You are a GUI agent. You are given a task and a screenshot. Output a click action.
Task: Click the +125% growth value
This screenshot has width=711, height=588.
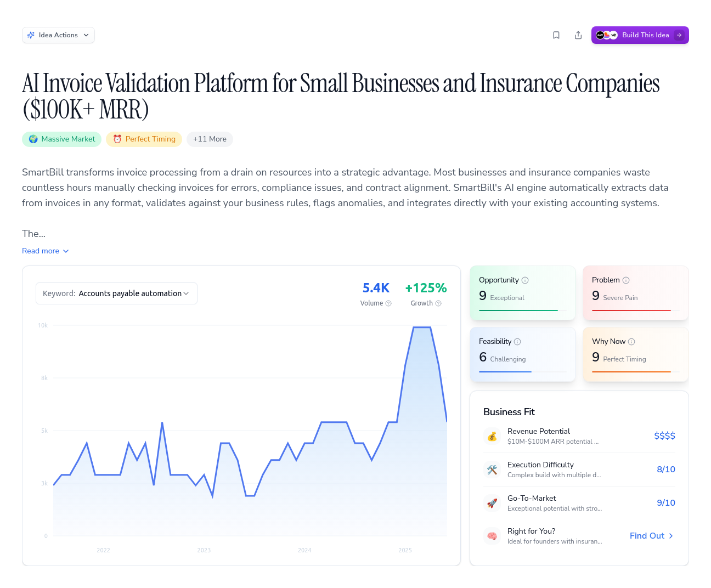tap(426, 288)
